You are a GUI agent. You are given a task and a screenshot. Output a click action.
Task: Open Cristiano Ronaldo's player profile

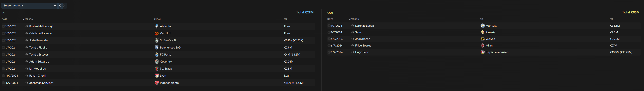tap(41, 33)
